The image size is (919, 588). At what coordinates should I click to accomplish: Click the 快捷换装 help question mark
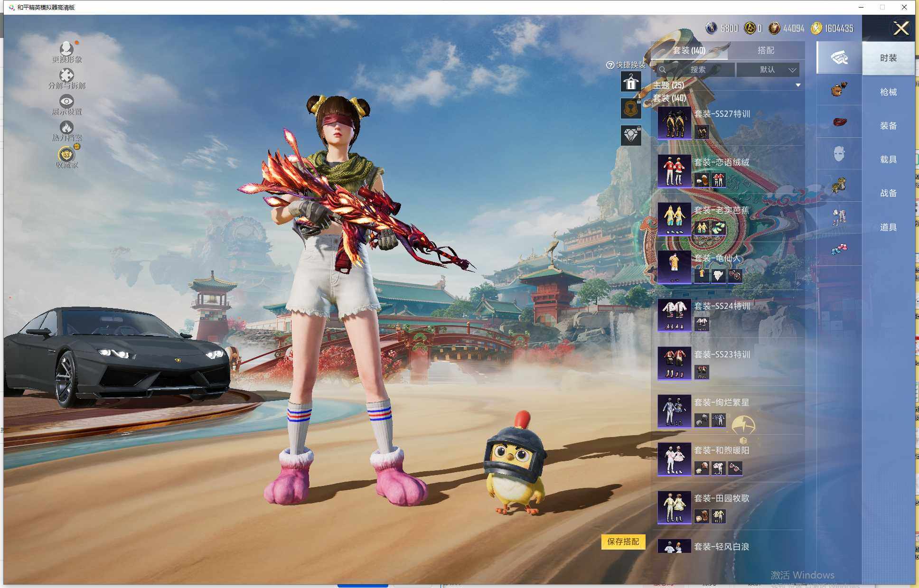pos(610,65)
